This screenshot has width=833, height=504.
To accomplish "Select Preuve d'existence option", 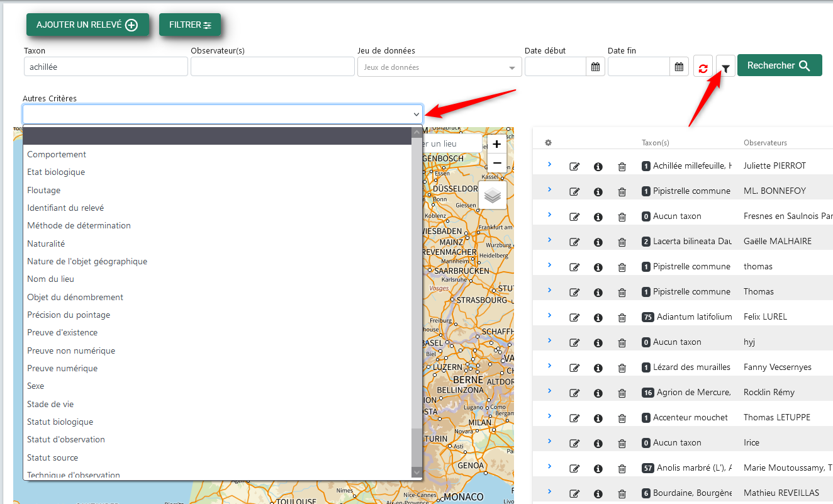I will 218,332.
